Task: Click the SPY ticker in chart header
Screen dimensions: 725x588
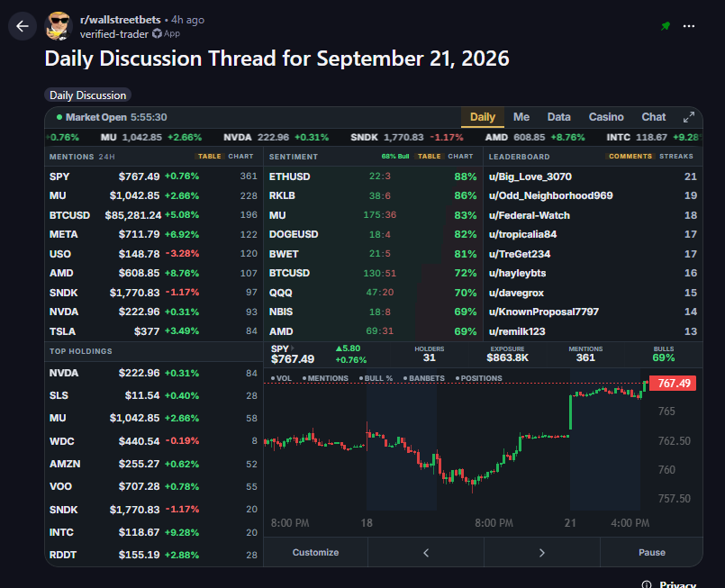Action: (280, 349)
